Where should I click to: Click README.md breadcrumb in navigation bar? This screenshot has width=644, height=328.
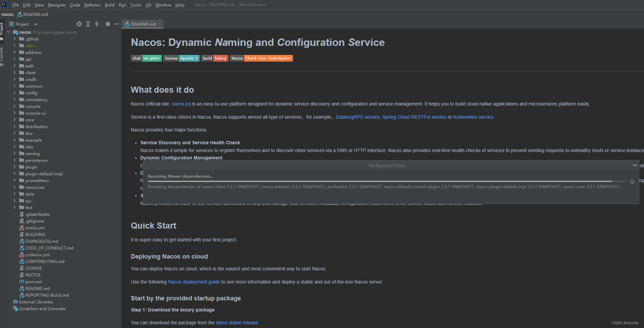[32, 14]
